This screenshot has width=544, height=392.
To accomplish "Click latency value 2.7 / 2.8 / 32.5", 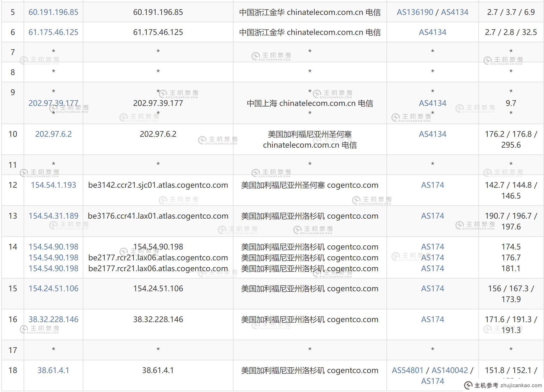I will point(511,32).
